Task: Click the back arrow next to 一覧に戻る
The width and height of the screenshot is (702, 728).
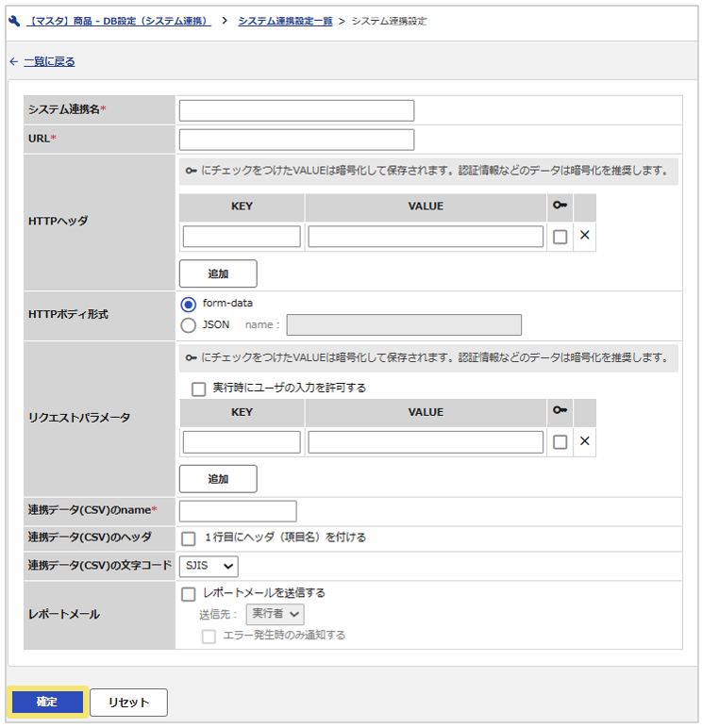Action: (x=14, y=61)
